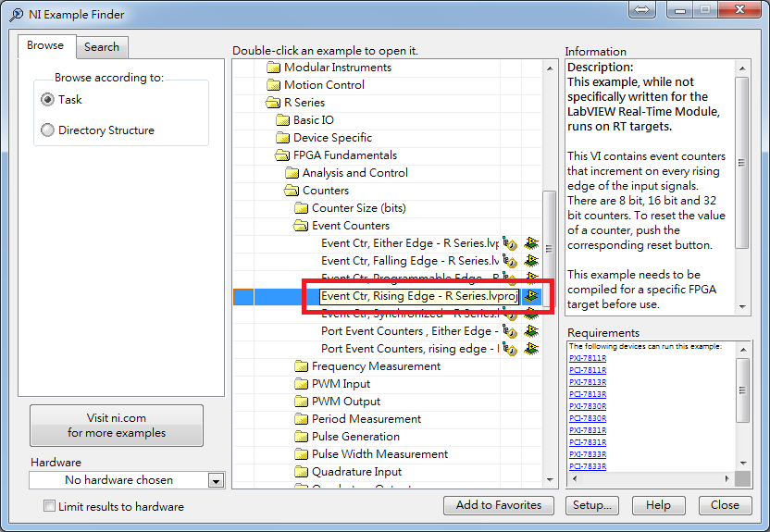Open the PCI-7813R device link
770x532 pixels.
[588, 394]
